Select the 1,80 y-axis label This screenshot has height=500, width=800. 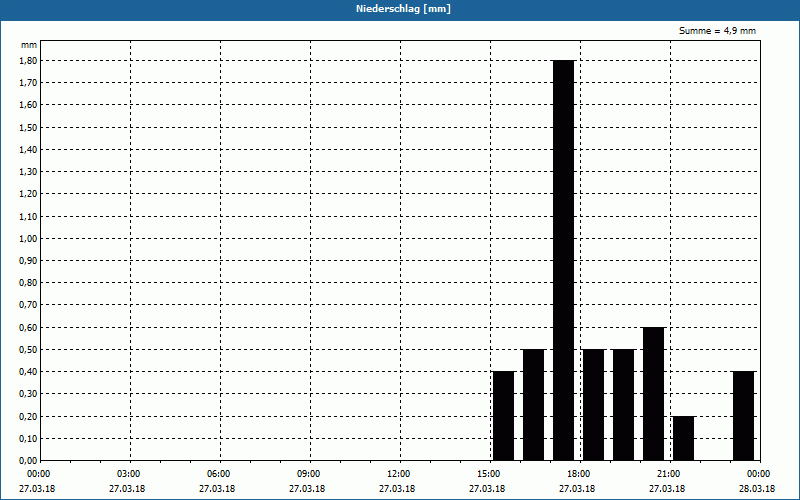28,61
